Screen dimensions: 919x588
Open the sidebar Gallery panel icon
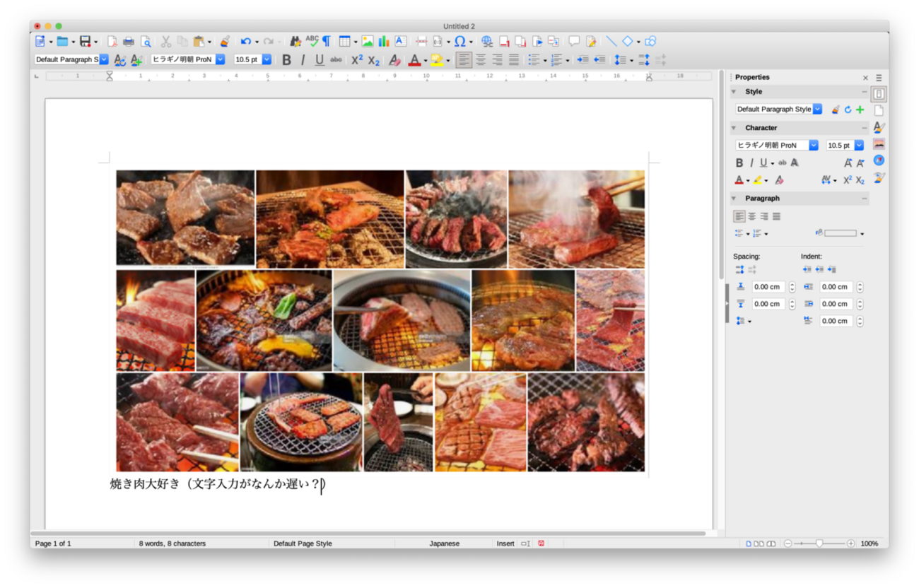[x=879, y=144]
